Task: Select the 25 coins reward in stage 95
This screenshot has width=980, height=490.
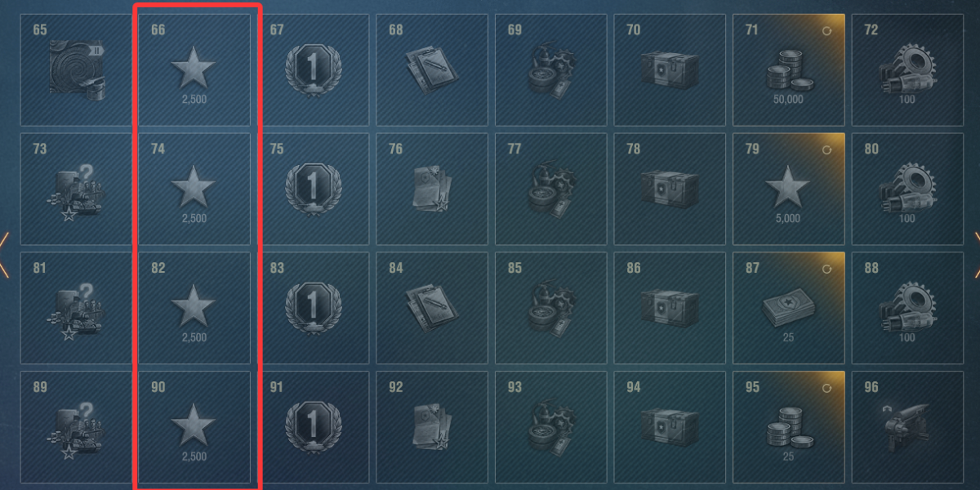Action: click(x=788, y=427)
